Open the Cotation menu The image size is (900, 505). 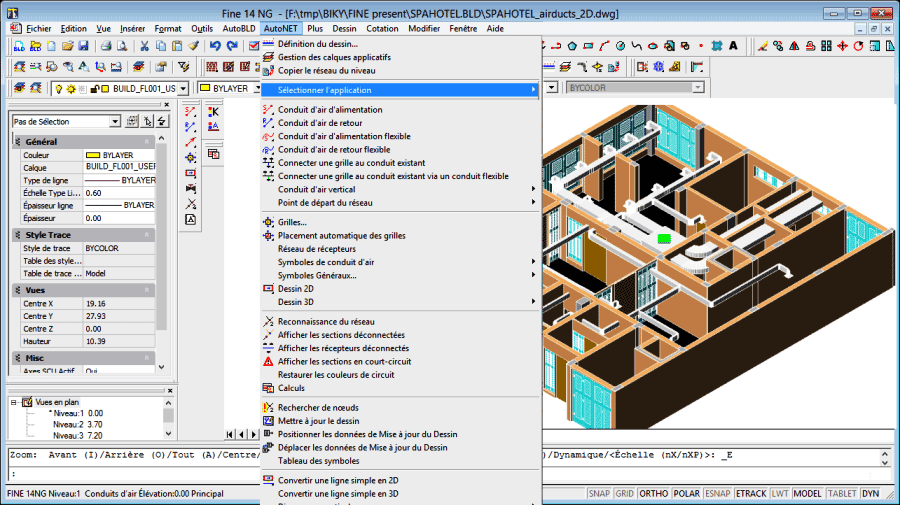[382, 29]
